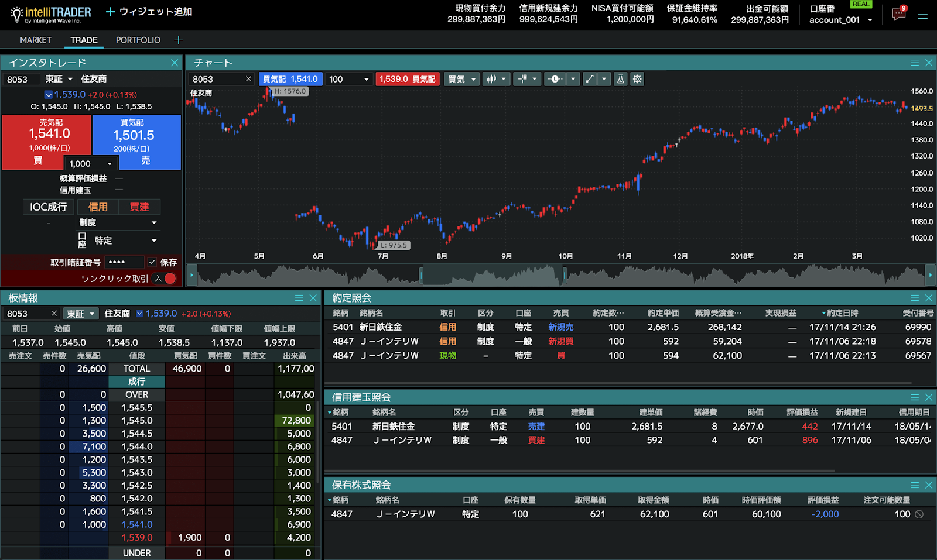This screenshot has width=937, height=560.
Task: Click the blue price arrow icon in インスタトレード
Action: pos(49,94)
